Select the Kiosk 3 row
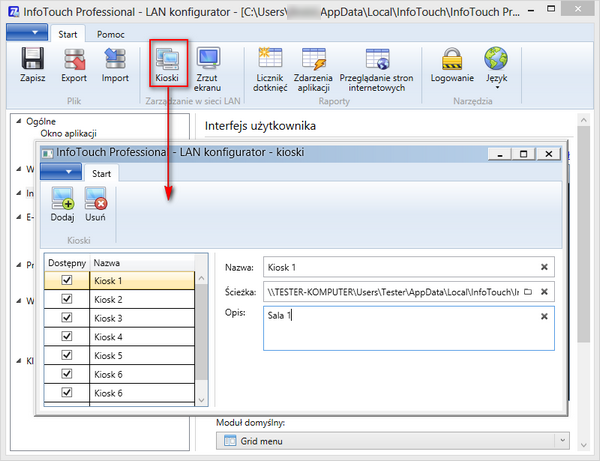The image size is (600, 461). pyautogui.click(x=119, y=318)
